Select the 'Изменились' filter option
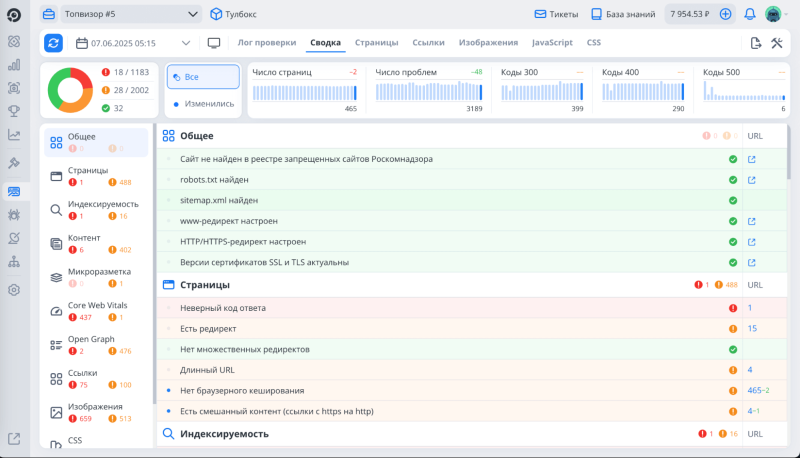 pyautogui.click(x=203, y=103)
